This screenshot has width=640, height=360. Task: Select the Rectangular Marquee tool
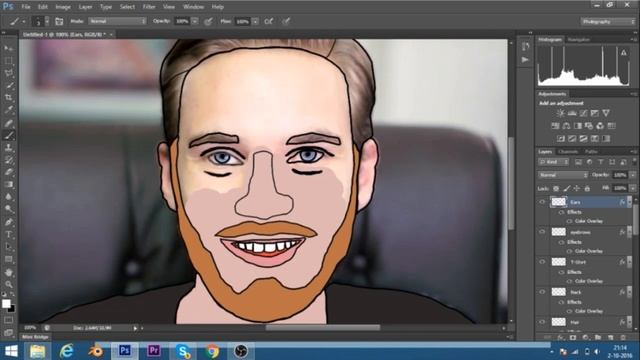pos(8,61)
